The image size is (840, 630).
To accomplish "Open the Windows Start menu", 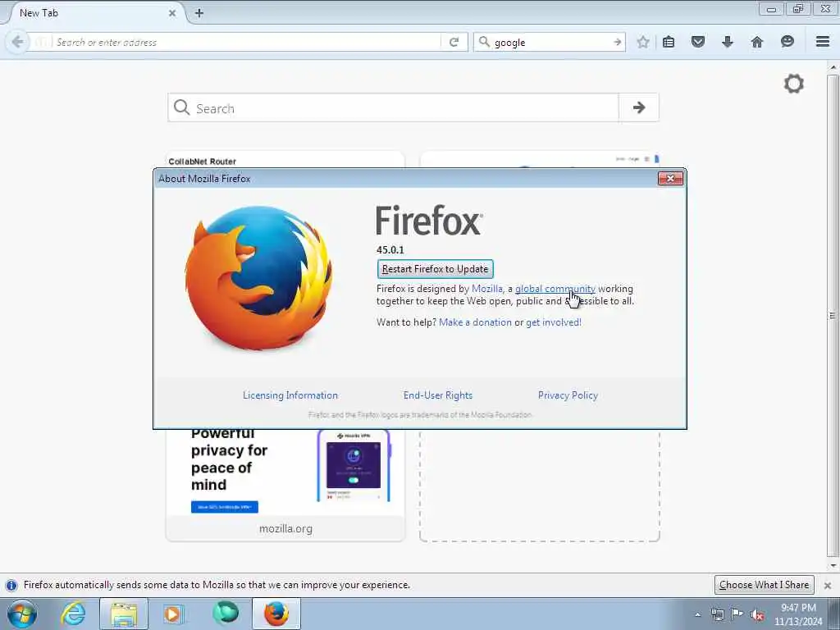I will pos(22,614).
